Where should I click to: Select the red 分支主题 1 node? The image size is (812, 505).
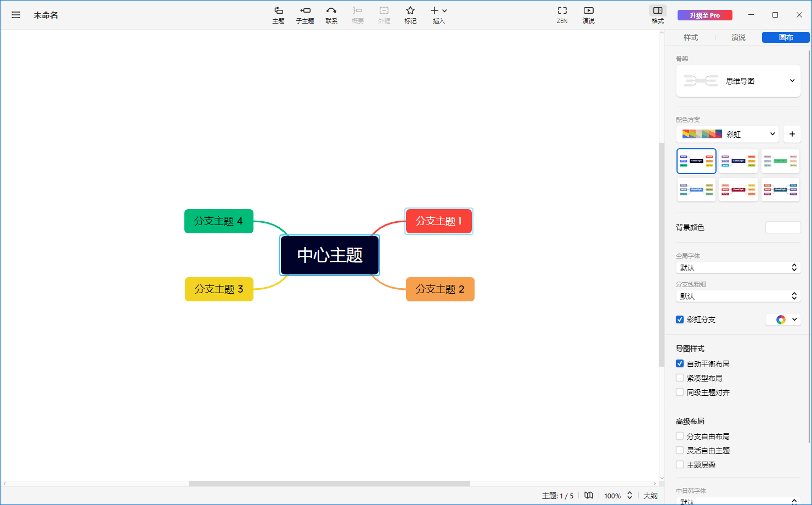click(x=439, y=221)
